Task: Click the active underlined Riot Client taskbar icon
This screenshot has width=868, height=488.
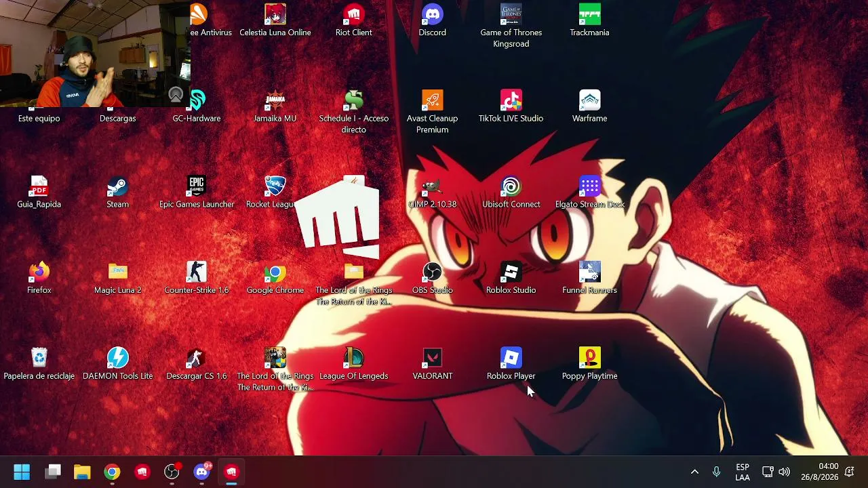Action: point(231,472)
